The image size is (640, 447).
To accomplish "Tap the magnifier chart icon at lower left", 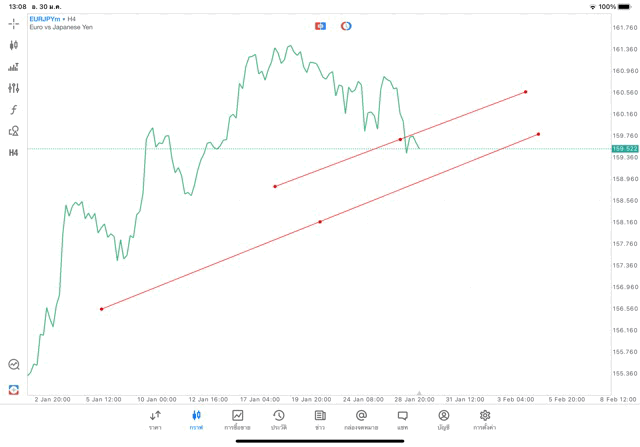I will 14,365.
